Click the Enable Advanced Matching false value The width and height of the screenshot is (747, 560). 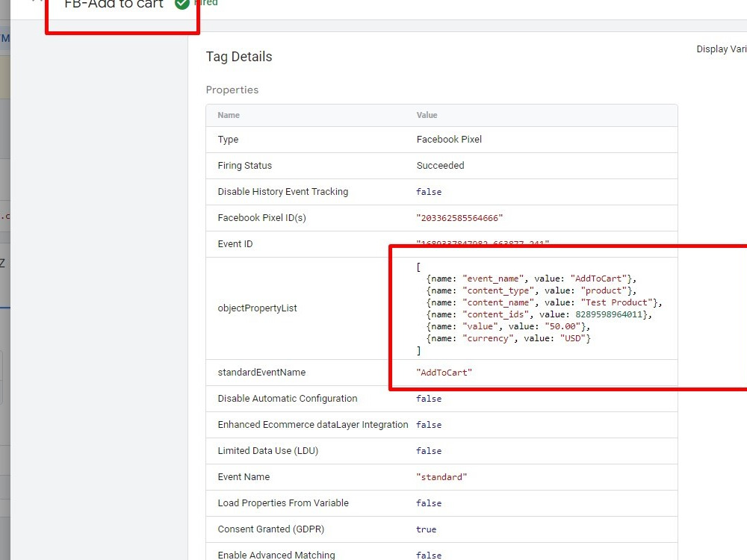429,555
